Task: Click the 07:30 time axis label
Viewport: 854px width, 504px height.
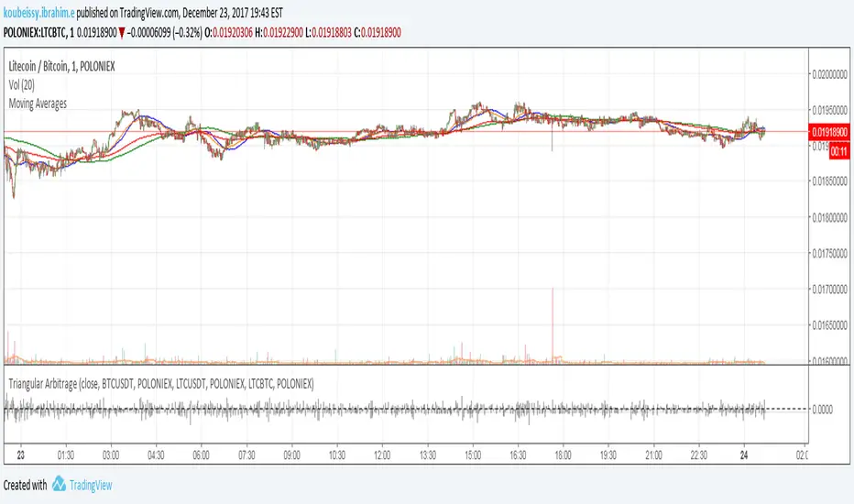Action: coord(246,455)
